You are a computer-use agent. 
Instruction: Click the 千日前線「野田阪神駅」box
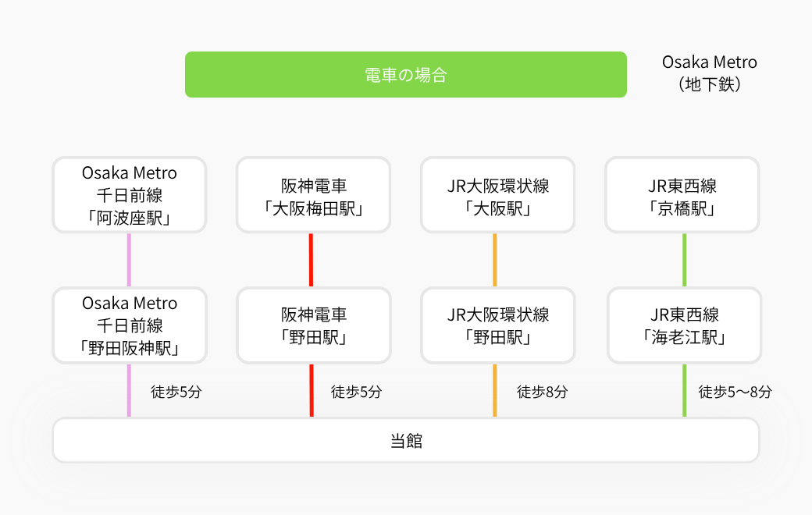130,325
